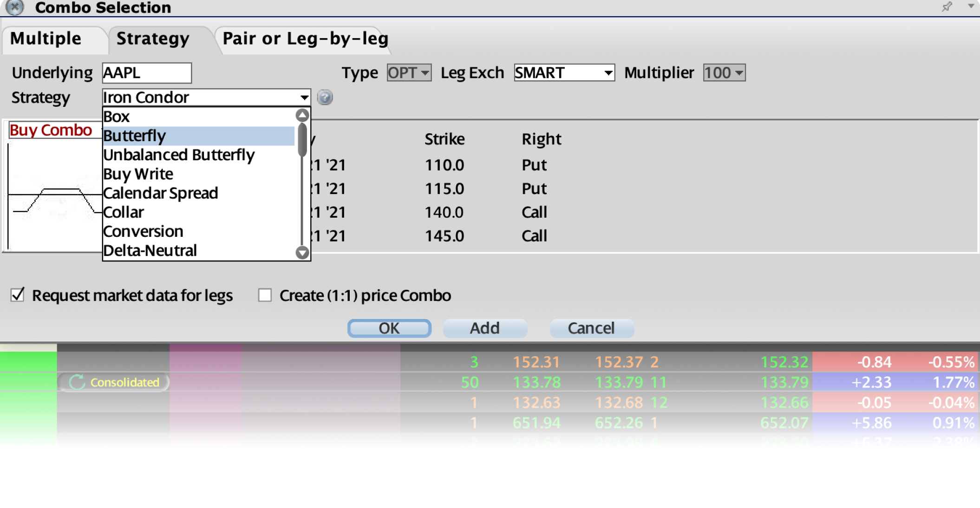Viewport: 980px width, 508px height.
Task: Open the Type OPT dropdown
Action: click(x=409, y=73)
